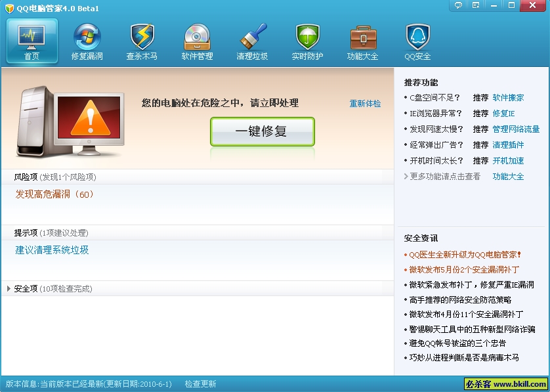Open the QQ安全 penguin shield icon
550x392 pixels.
(417, 41)
